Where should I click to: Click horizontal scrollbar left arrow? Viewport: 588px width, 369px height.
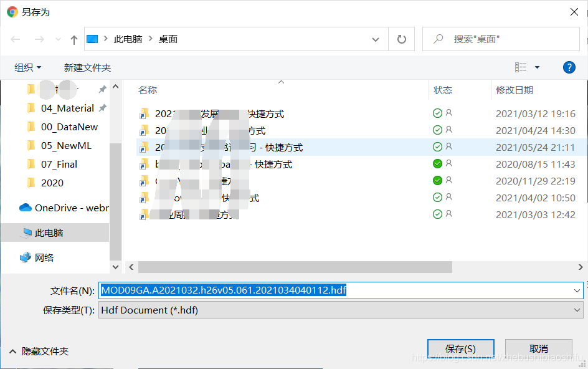click(x=131, y=267)
